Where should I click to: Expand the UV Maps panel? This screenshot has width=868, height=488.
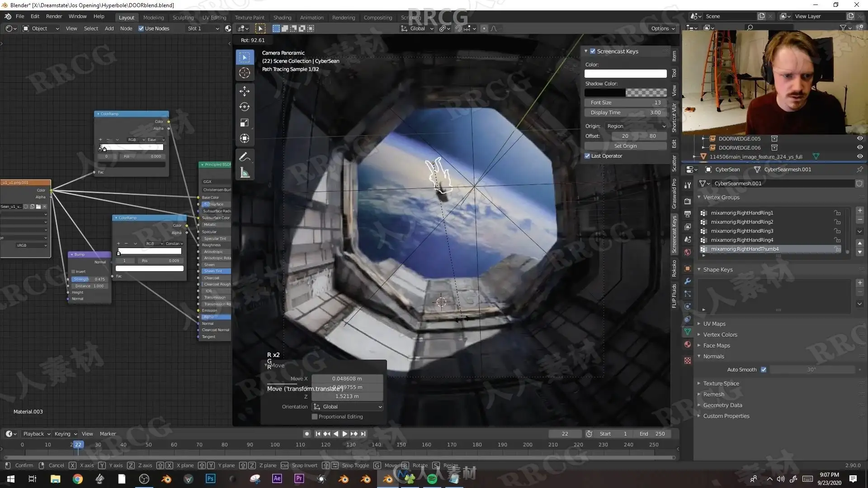[714, 324]
